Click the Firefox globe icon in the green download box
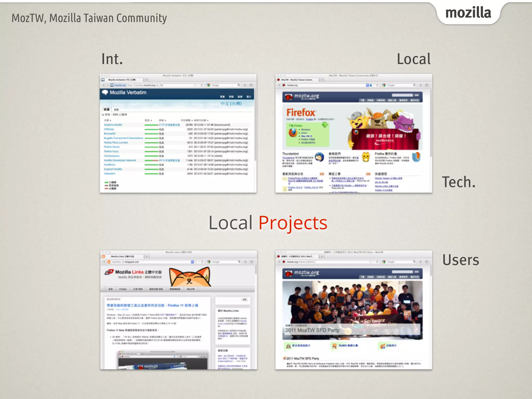 (293, 132)
